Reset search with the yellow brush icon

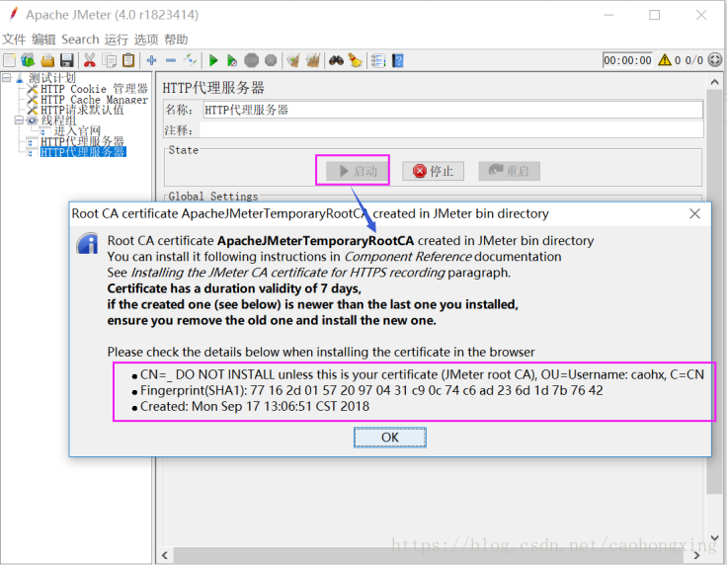[356, 60]
